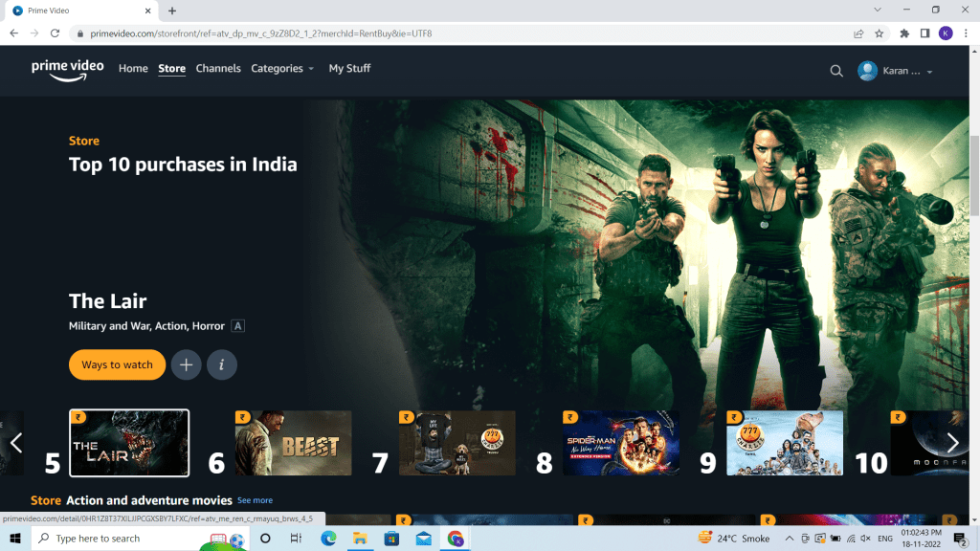Open Karan profile dropdown arrow
This screenshot has width=980, height=551.
tap(929, 72)
